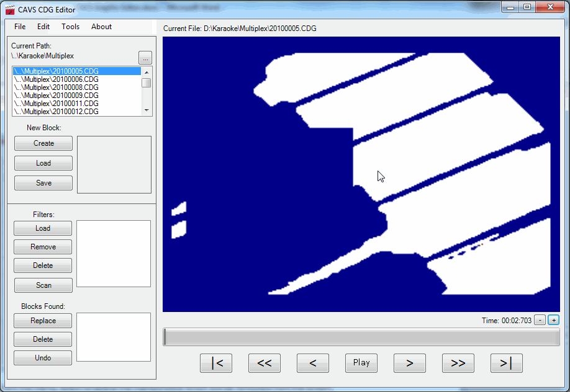This screenshot has width=570, height=392.
Task: Jump to the last frame with >|
Action: click(x=507, y=363)
